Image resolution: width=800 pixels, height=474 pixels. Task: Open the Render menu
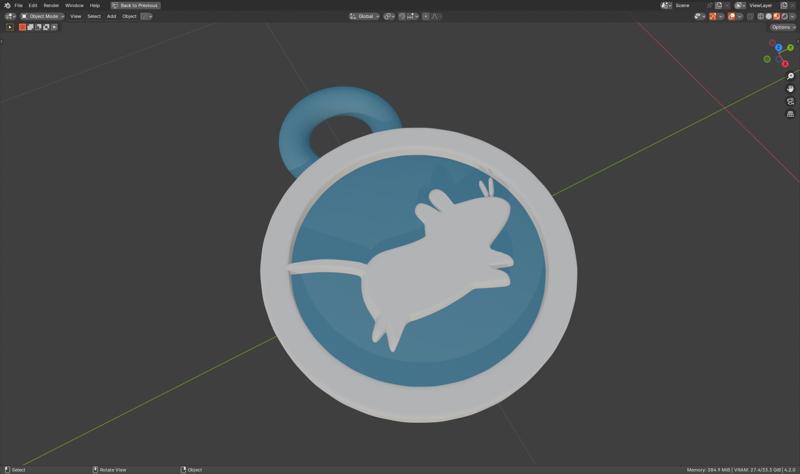(x=51, y=5)
